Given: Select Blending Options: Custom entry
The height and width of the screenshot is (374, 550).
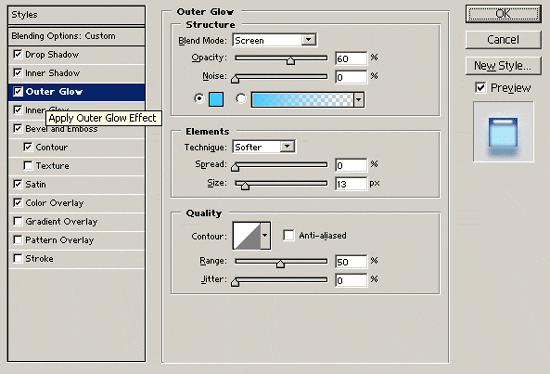Looking at the screenshot, I should point(76,36).
